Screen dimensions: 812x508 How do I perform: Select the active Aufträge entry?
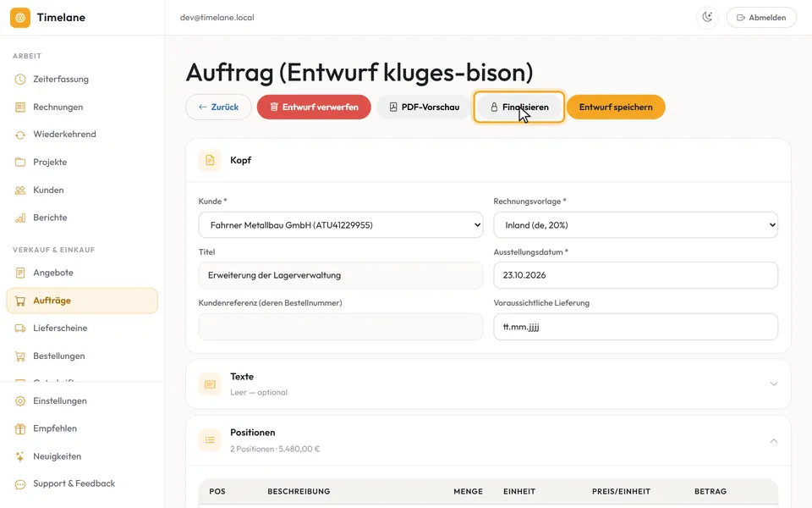click(82, 301)
